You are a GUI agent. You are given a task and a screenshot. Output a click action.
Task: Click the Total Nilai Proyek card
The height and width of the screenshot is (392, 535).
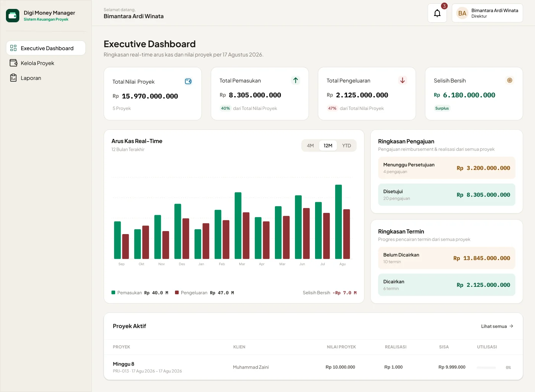pyautogui.click(x=153, y=94)
